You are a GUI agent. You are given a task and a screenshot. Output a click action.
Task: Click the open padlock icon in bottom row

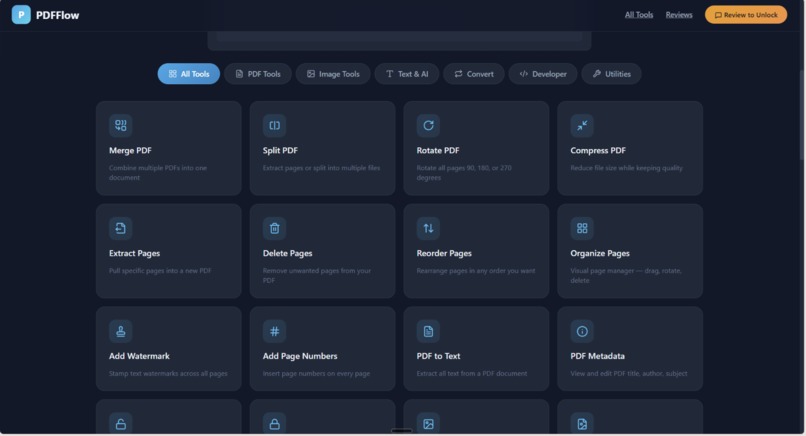(120, 424)
